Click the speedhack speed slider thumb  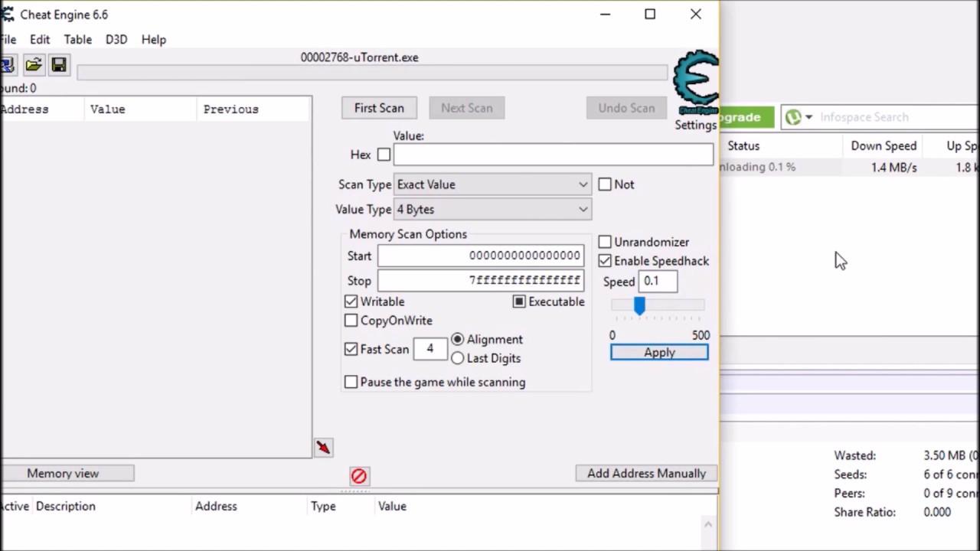tap(639, 305)
